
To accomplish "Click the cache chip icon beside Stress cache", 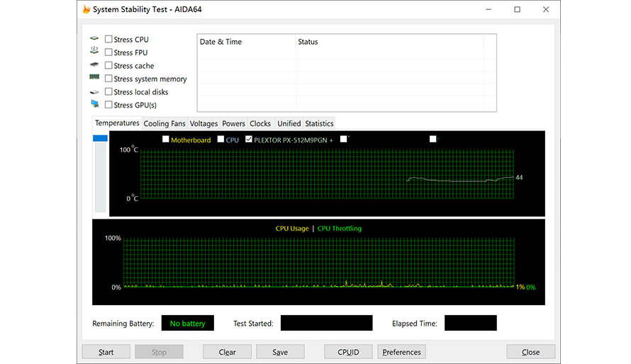I will (94, 65).
